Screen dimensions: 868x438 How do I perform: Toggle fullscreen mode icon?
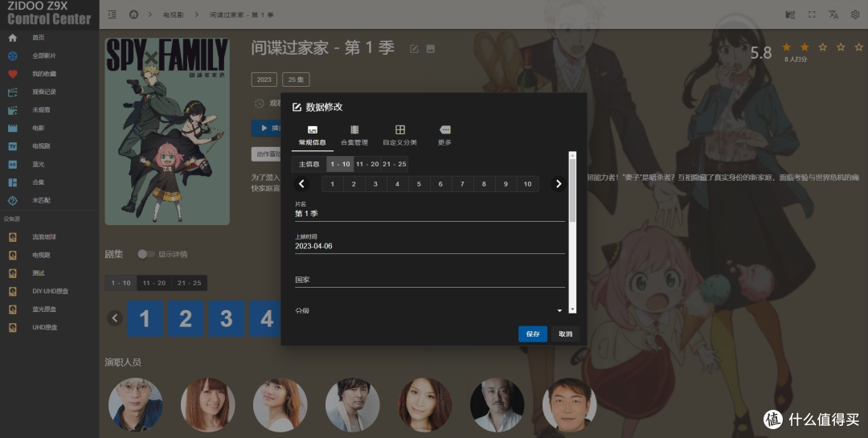812,14
